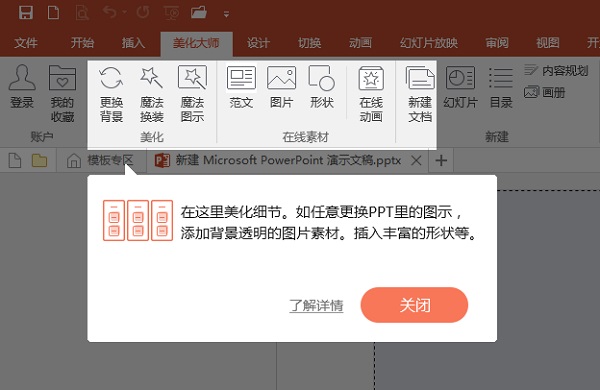This screenshot has width=600, height=390.
Task: Switch to the 开始 tab
Action: [x=82, y=42]
